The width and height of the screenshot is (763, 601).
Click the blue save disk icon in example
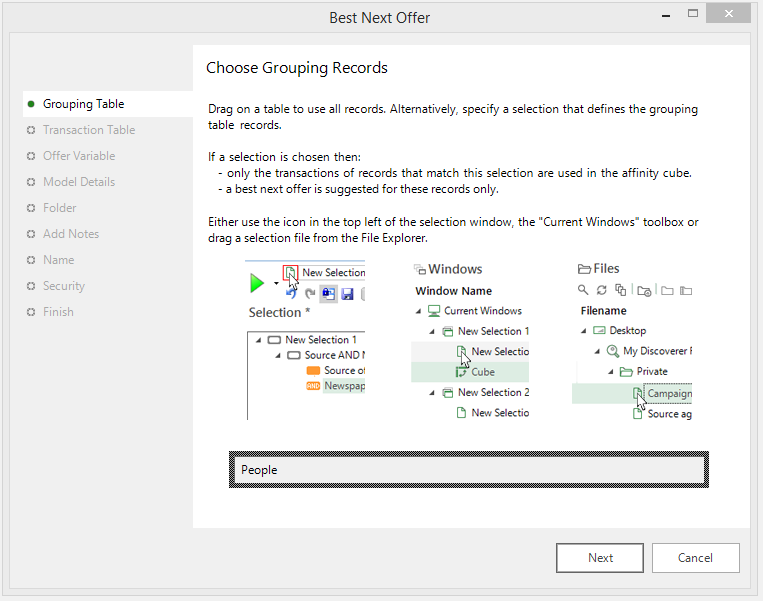pos(347,293)
